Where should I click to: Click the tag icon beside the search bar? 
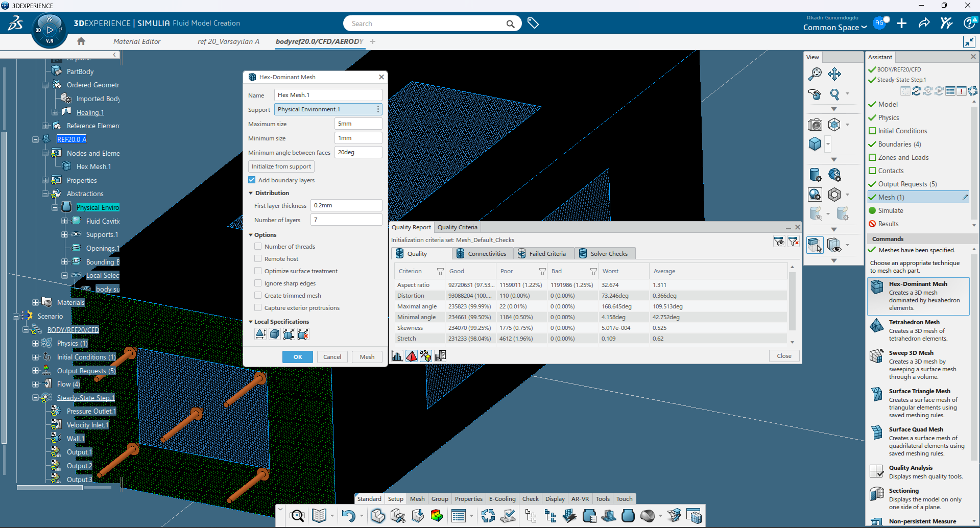533,23
